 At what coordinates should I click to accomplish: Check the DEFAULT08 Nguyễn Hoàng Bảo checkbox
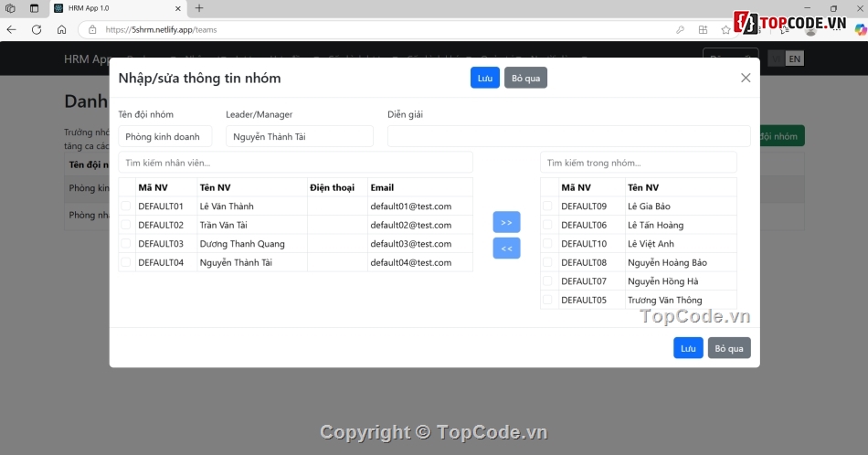[547, 262]
